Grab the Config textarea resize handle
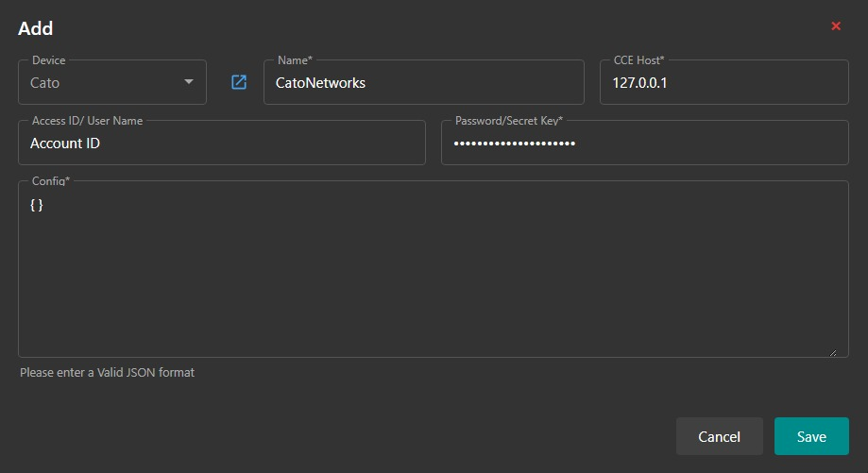The image size is (868, 473). pyautogui.click(x=832, y=353)
